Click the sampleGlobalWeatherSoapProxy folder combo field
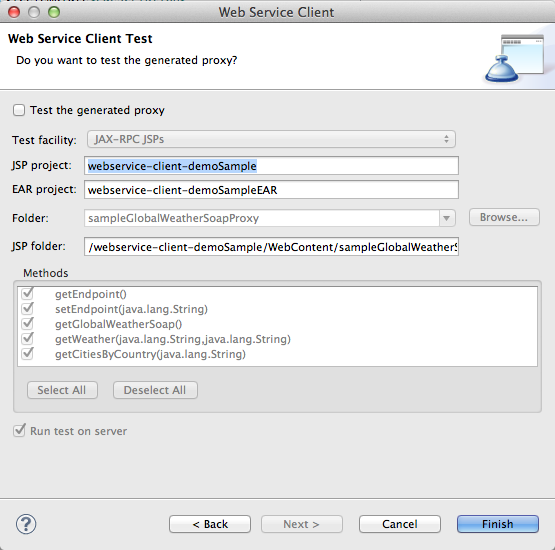 pos(262,218)
